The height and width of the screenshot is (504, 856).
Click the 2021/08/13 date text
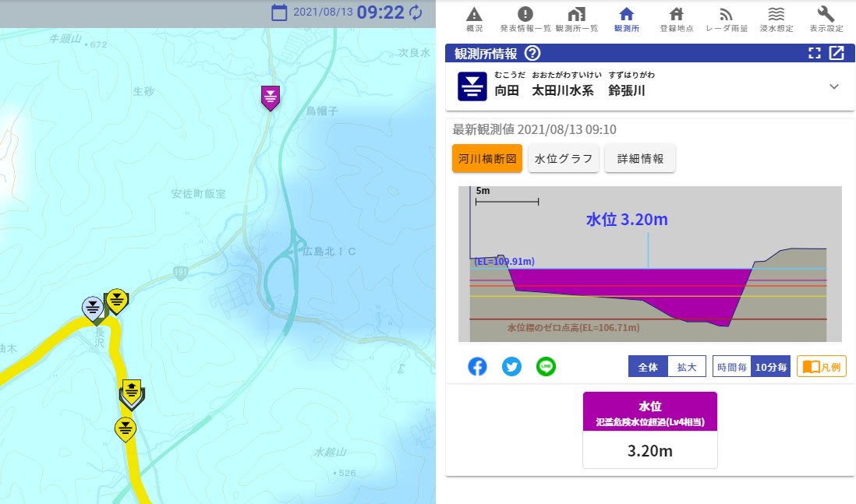(x=324, y=12)
